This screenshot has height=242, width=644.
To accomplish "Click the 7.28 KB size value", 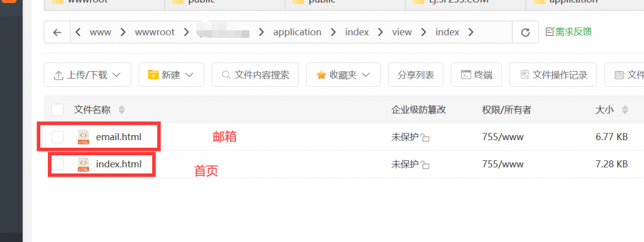I will coord(611,164).
